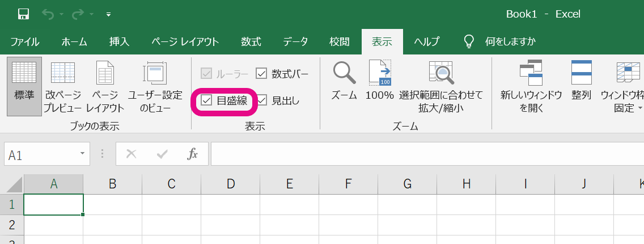Toggle the 数式バー checkbox
Viewport: 644px width, 244px height.
coord(261,73)
